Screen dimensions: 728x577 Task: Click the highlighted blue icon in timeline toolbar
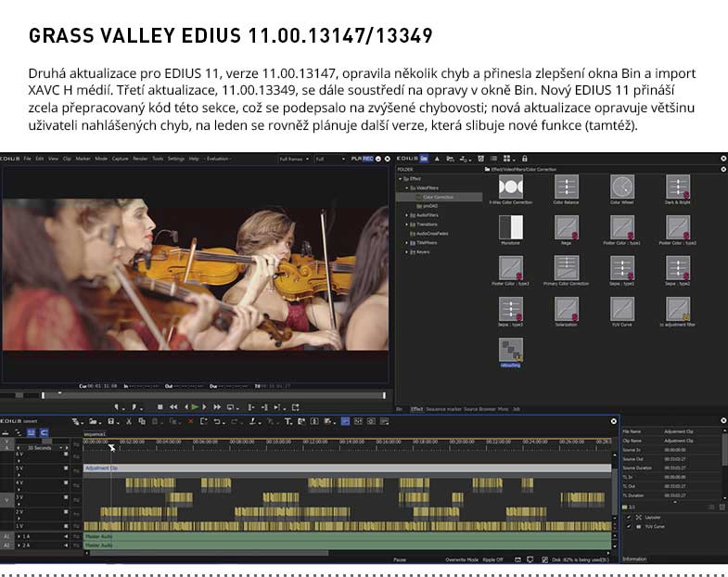tap(345, 421)
